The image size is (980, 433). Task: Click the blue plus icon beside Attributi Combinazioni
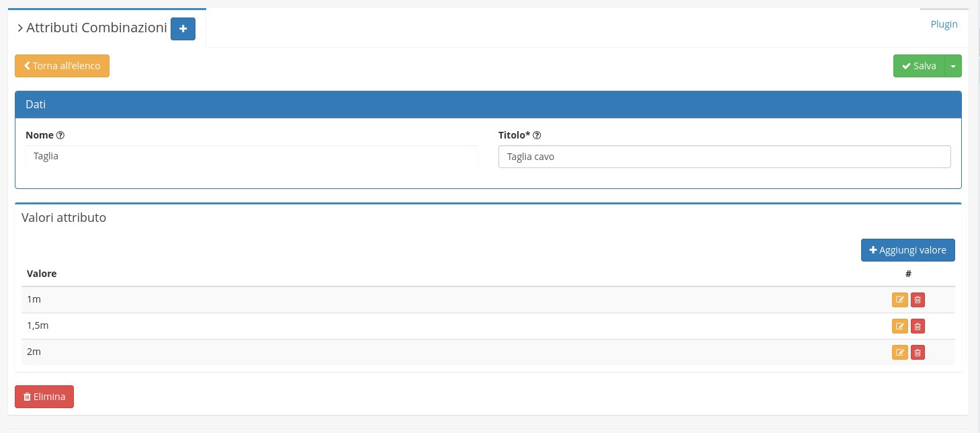tap(183, 29)
